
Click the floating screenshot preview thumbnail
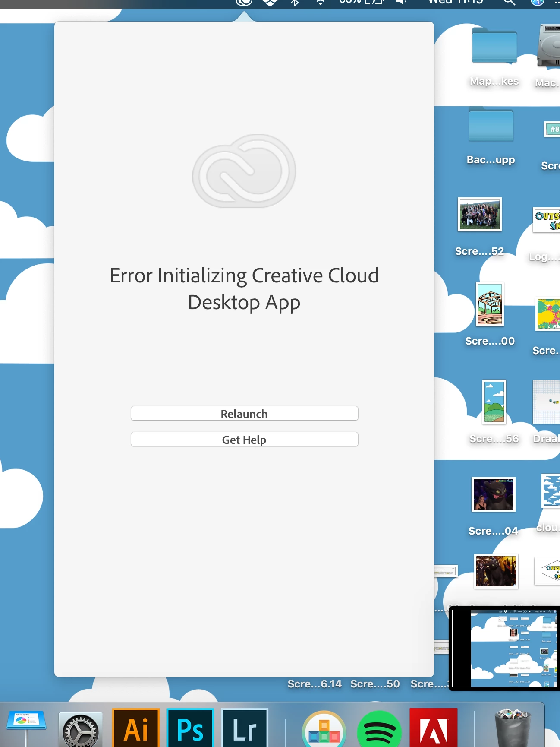[x=505, y=649]
